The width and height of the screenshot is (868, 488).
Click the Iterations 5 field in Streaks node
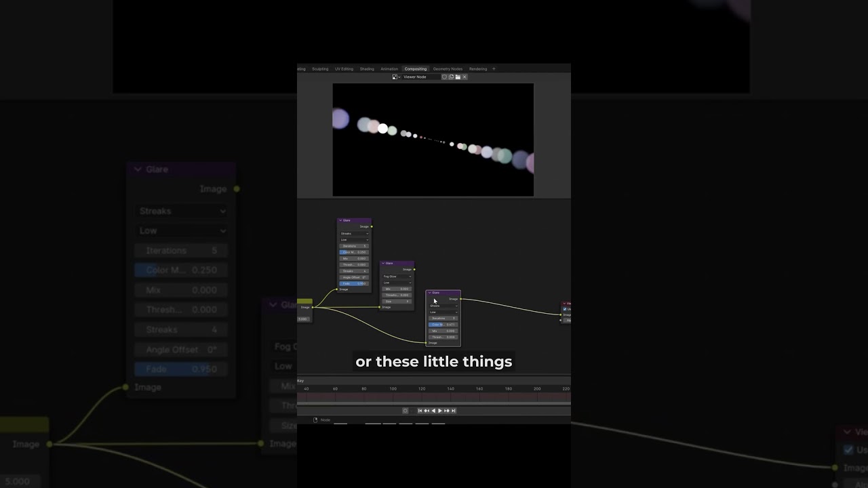(354, 246)
